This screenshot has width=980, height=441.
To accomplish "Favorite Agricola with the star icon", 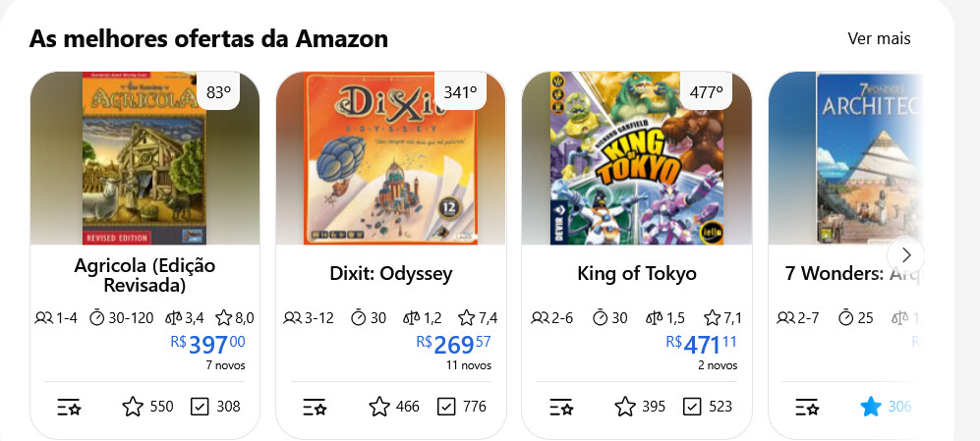I will click(133, 407).
